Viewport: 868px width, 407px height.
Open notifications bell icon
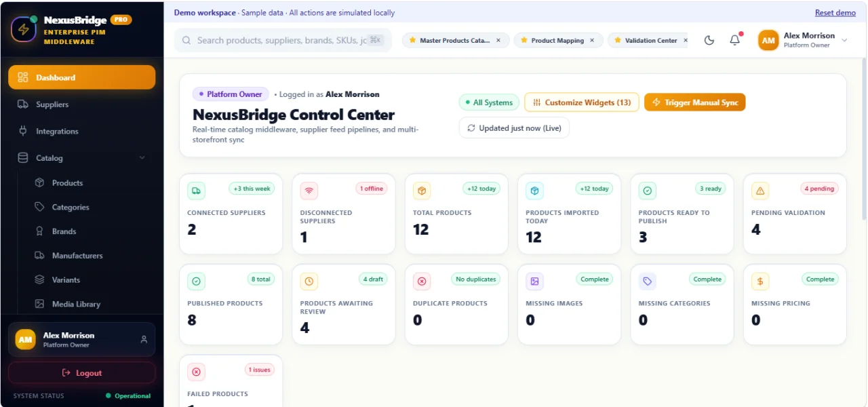point(734,40)
